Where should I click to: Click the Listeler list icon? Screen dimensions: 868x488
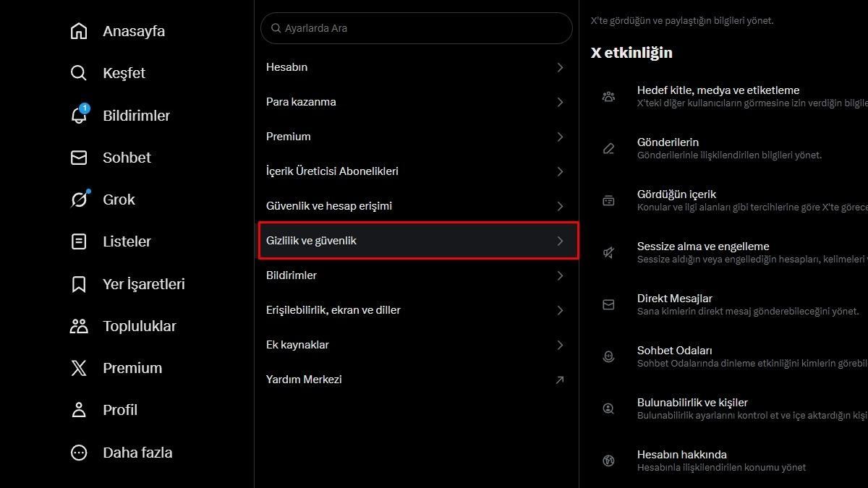tap(79, 241)
